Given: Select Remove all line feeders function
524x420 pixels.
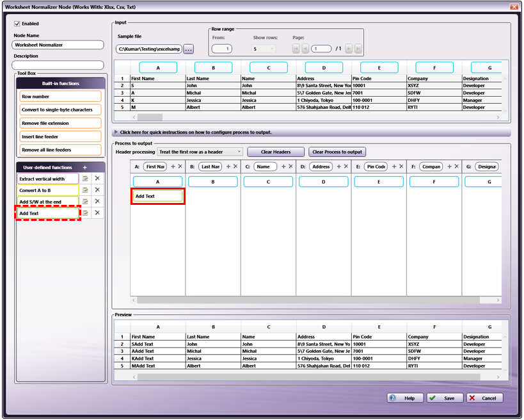Looking at the screenshot, I should pyautogui.click(x=60, y=150).
